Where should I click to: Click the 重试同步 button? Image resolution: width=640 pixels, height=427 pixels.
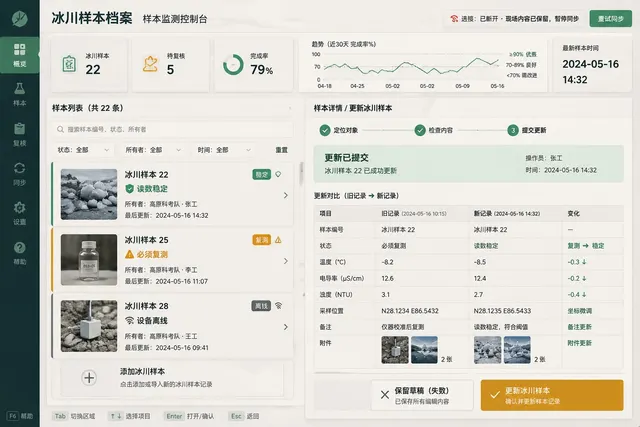(611, 19)
